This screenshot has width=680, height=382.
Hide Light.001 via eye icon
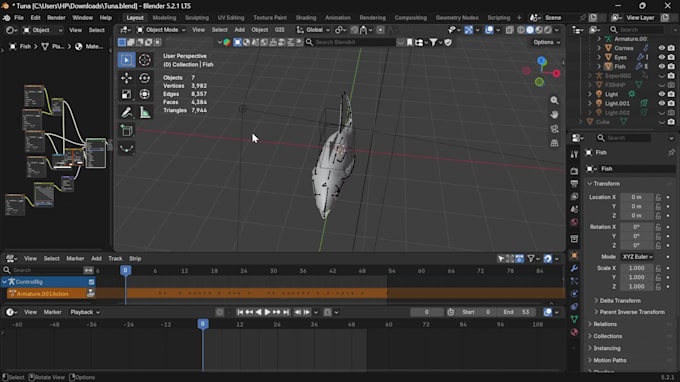661,104
